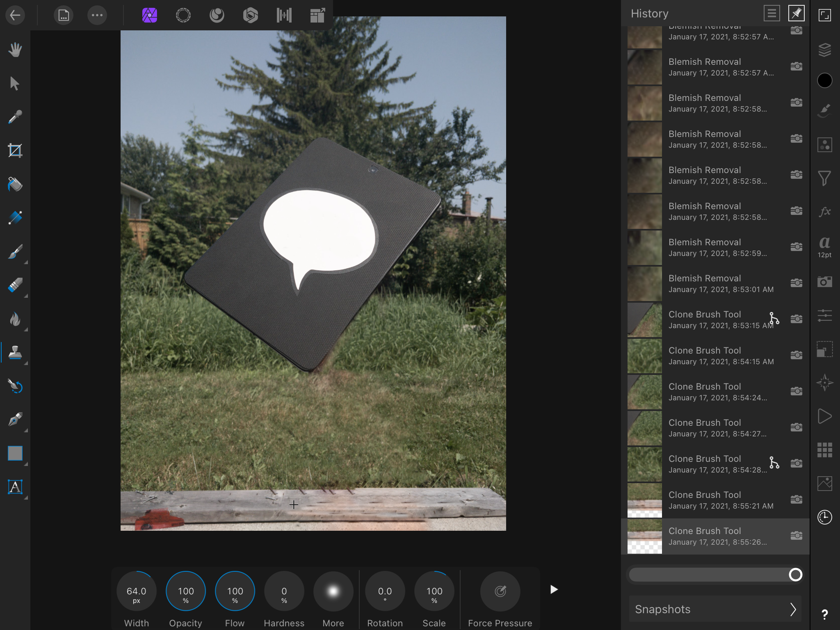840x630 pixels.
Task: Switch to the Photo persona
Action: click(150, 16)
